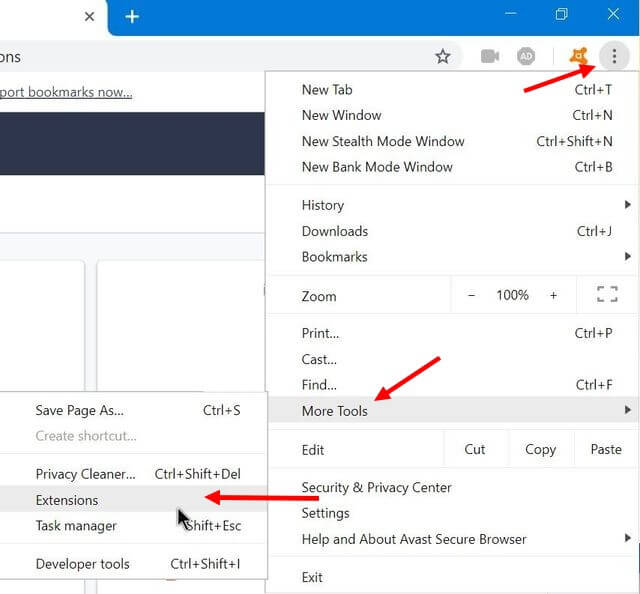
Task: Open Privacy Cleaner... from submenu
Action: coord(133,474)
